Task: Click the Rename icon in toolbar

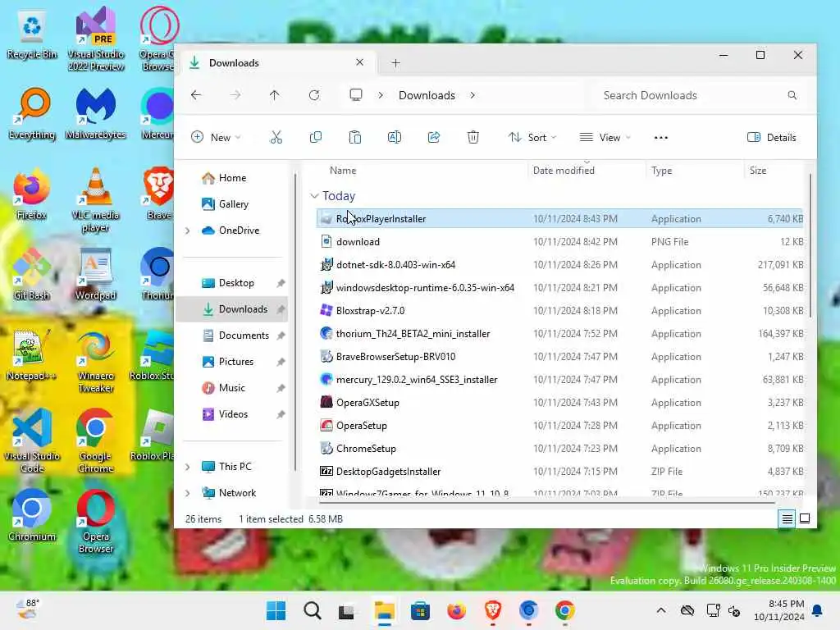Action: 395,138
